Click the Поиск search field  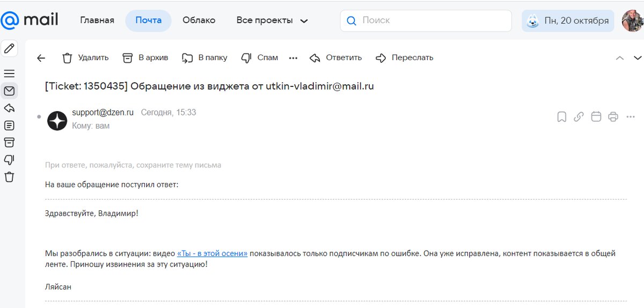tap(426, 20)
